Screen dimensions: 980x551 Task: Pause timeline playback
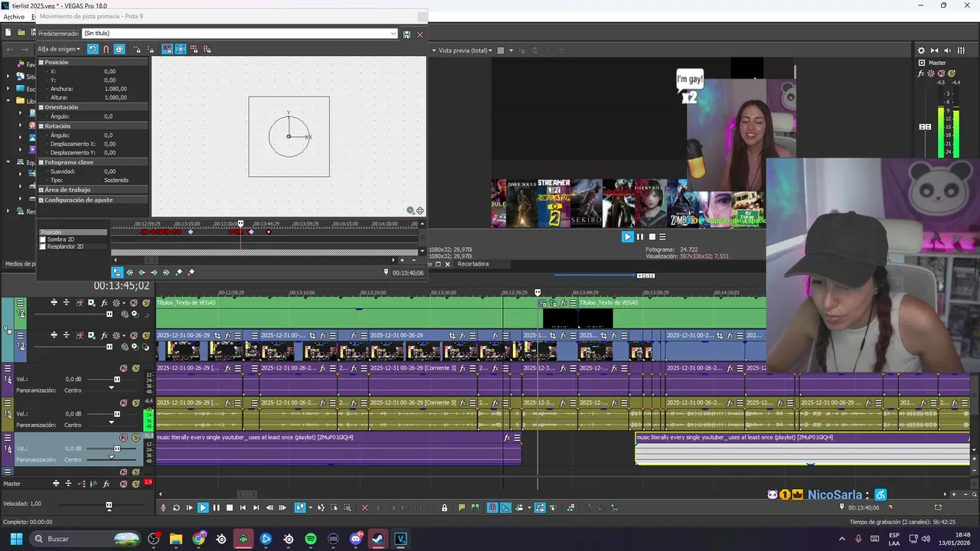tap(216, 507)
